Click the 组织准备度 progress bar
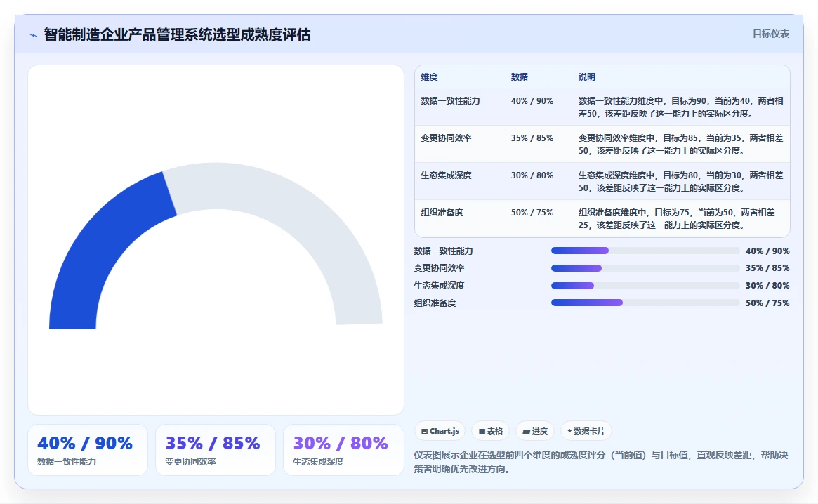 coord(645,303)
